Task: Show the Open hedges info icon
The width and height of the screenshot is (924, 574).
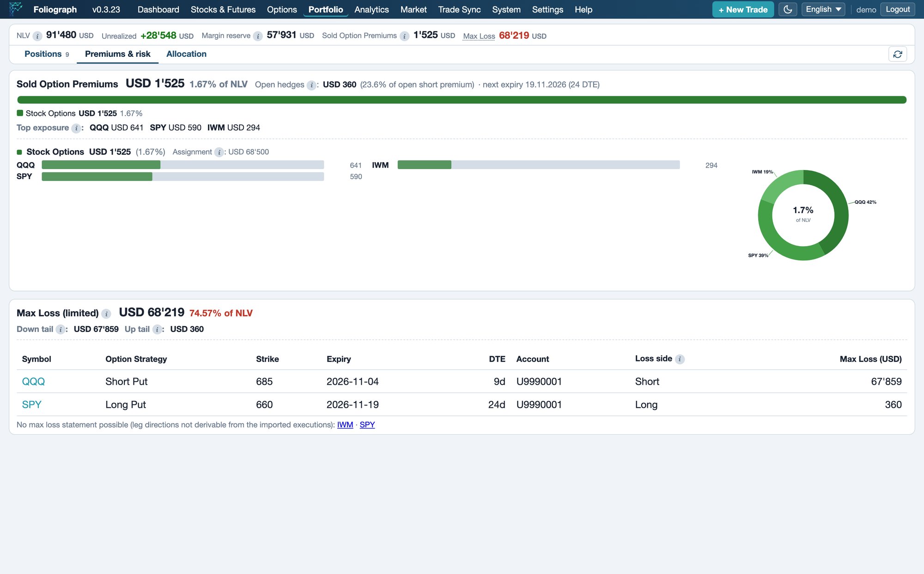Action: point(311,85)
